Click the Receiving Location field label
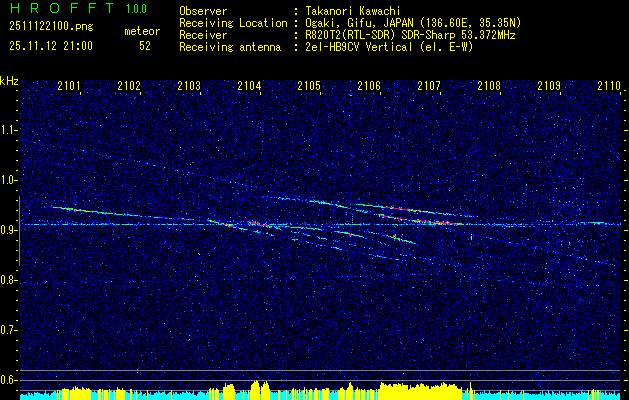The image size is (629, 400). click(233, 23)
